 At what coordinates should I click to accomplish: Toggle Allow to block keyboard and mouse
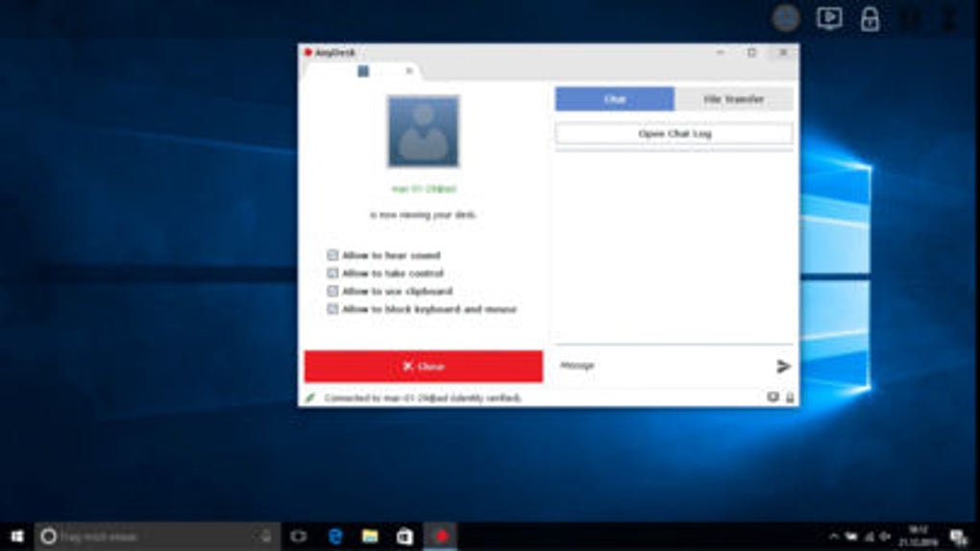coord(332,308)
